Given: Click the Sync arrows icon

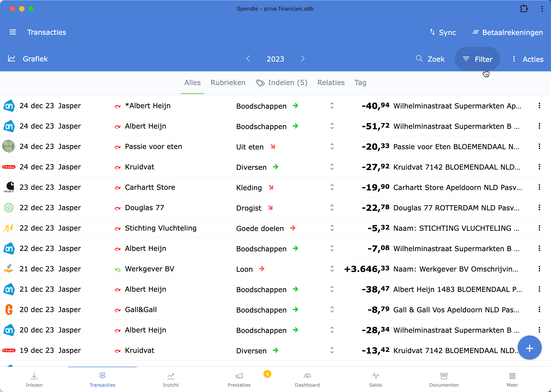Looking at the screenshot, I should tap(432, 32).
